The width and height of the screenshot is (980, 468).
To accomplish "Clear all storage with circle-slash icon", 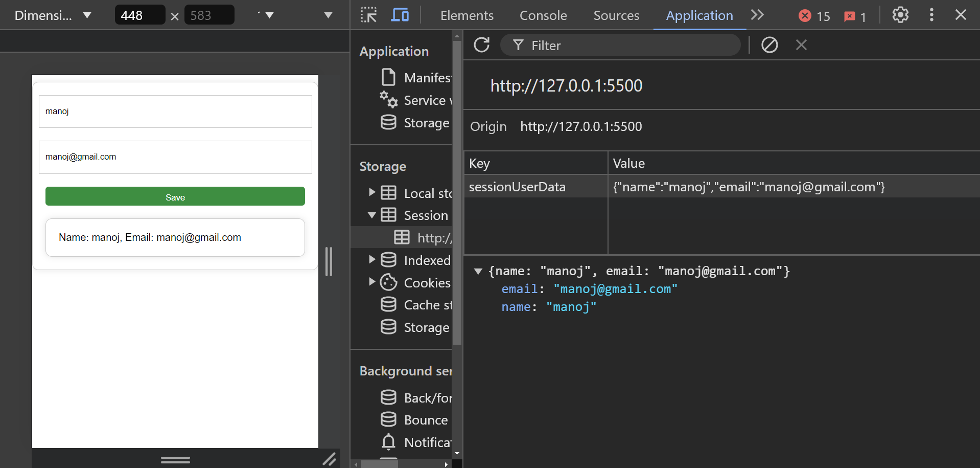I will pos(769,45).
